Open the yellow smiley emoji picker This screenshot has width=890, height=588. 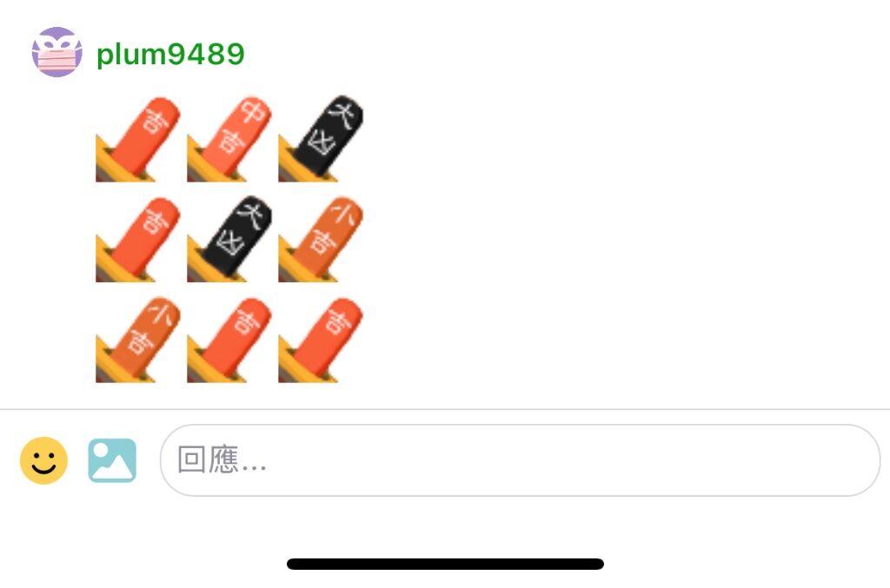[43, 460]
